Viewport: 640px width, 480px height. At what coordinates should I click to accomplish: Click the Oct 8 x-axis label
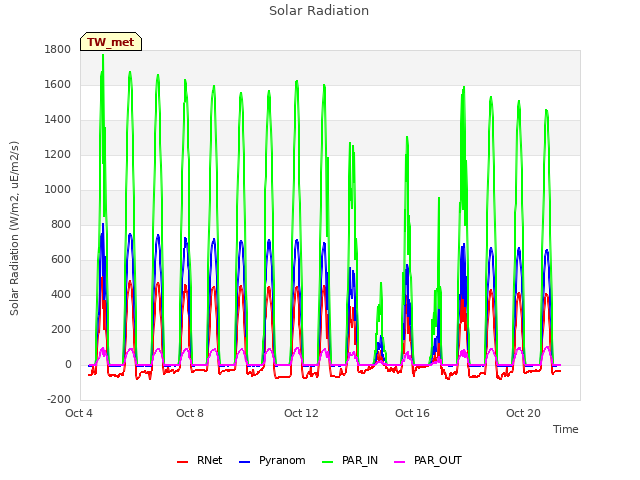190,413
